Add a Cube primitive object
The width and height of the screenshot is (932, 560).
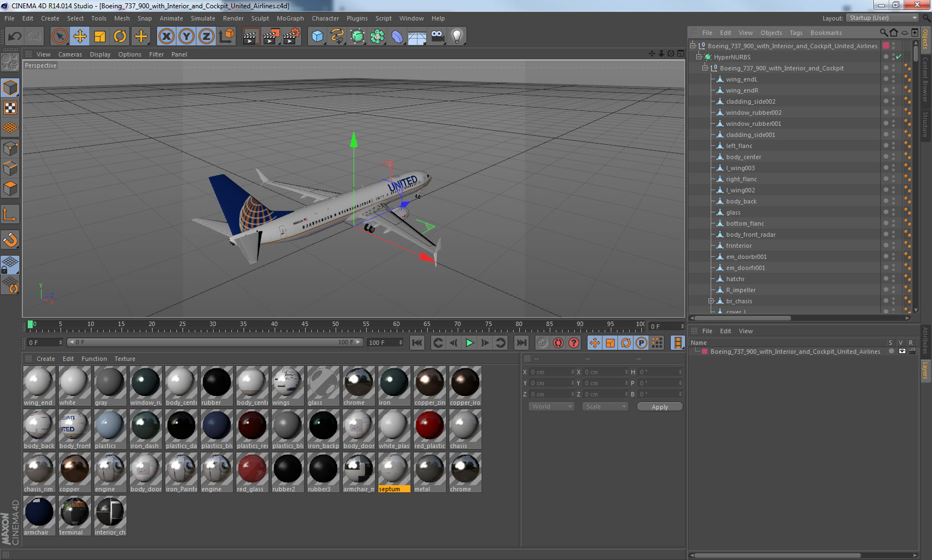317,37
